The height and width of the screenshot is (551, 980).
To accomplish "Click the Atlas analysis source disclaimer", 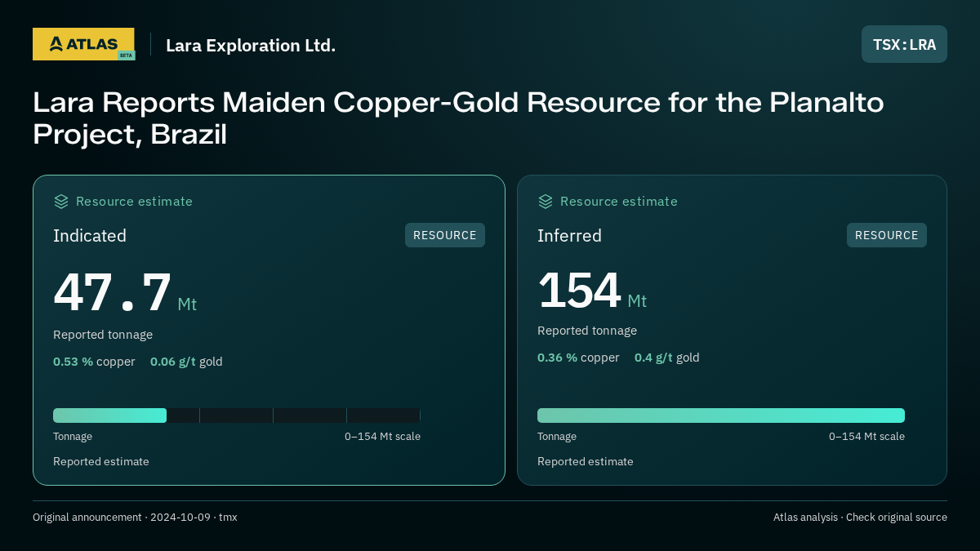I will pos(860,518).
